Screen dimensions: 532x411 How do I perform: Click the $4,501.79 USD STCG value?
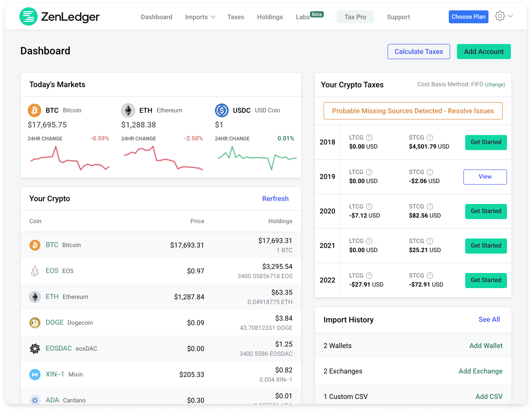(x=429, y=147)
